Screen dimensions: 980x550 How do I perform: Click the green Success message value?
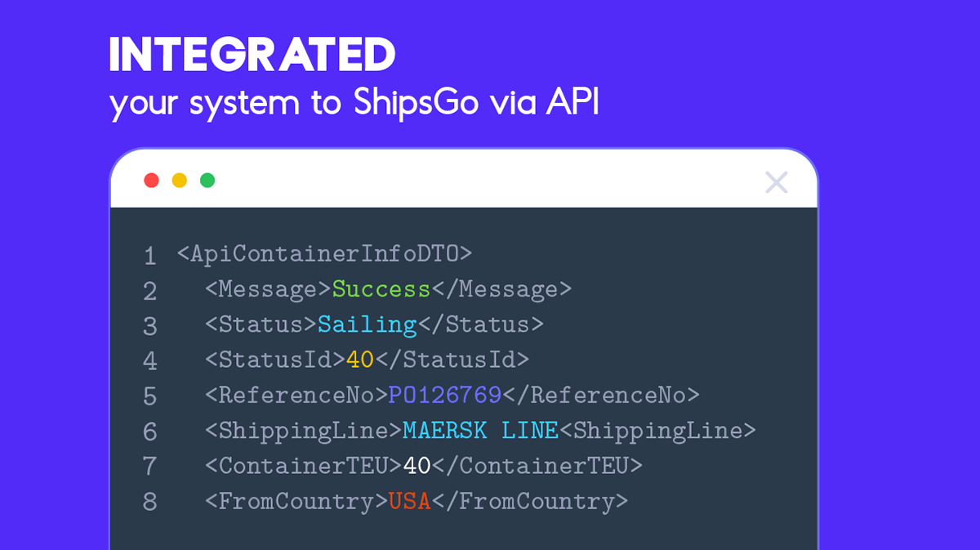(x=381, y=289)
